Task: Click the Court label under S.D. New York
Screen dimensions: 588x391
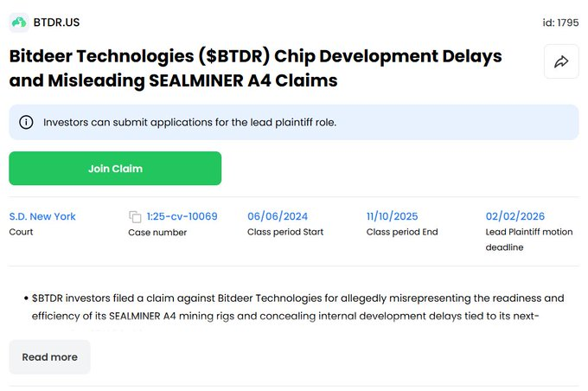Action: pos(21,232)
